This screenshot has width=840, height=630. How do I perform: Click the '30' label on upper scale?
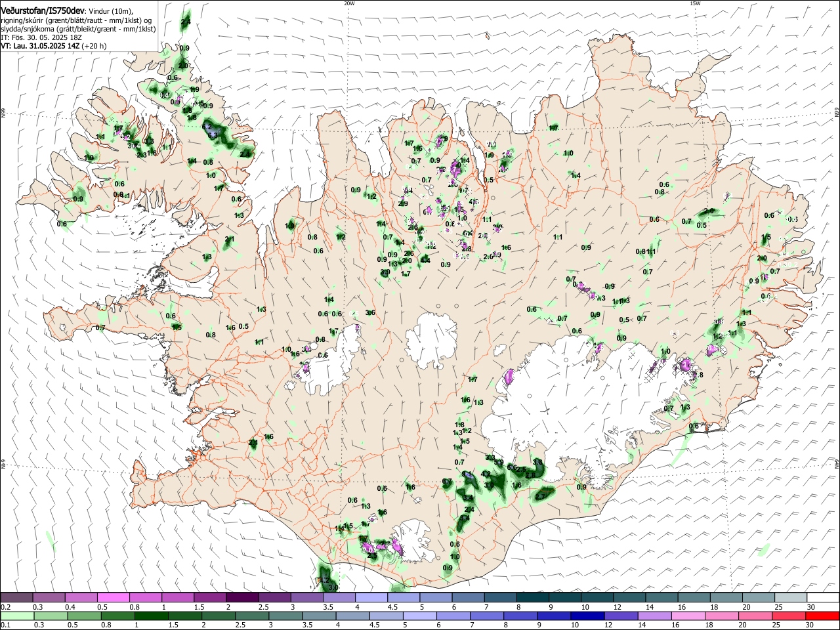(810, 607)
